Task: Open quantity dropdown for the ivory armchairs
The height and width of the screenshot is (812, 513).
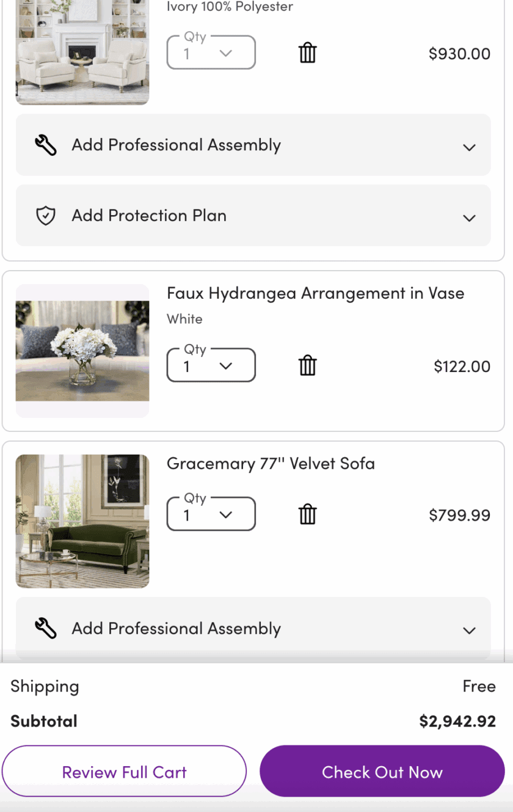Action: coord(211,53)
